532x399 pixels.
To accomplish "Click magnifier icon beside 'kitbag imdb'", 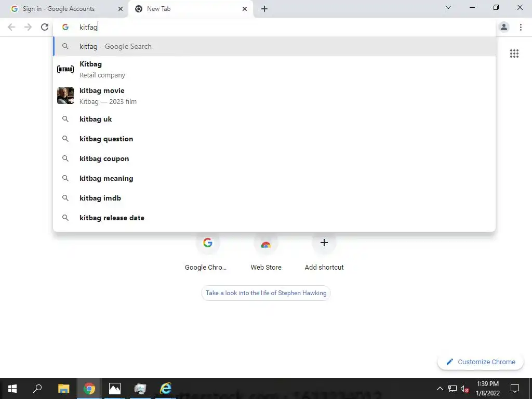I will (x=65, y=198).
